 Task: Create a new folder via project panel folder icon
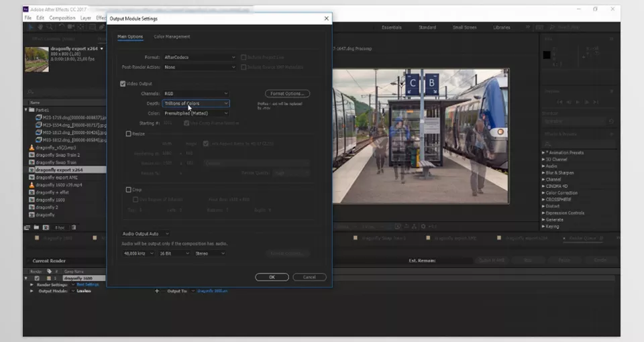click(36, 227)
